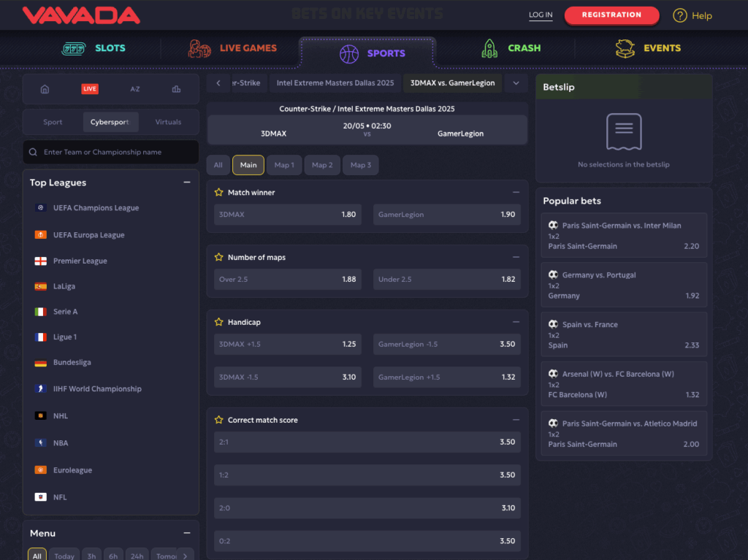Click the basketball Sports icon
The image size is (748, 560).
[x=349, y=53]
